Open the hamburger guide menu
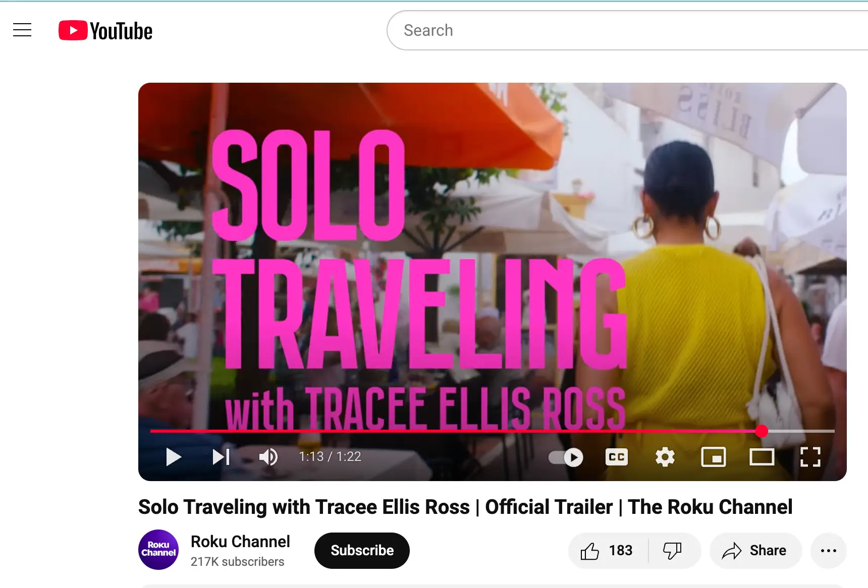This screenshot has width=868, height=588. [22, 30]
